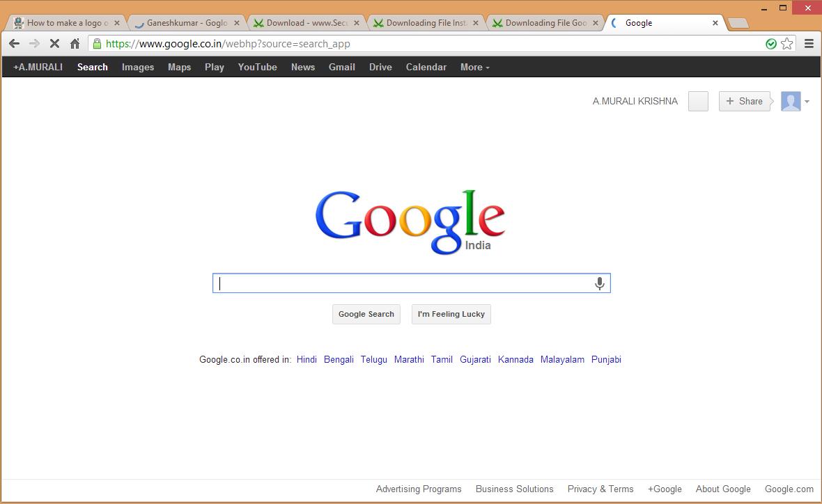Close the 'Downloading File Inst' tab

(x=476, y=23)
